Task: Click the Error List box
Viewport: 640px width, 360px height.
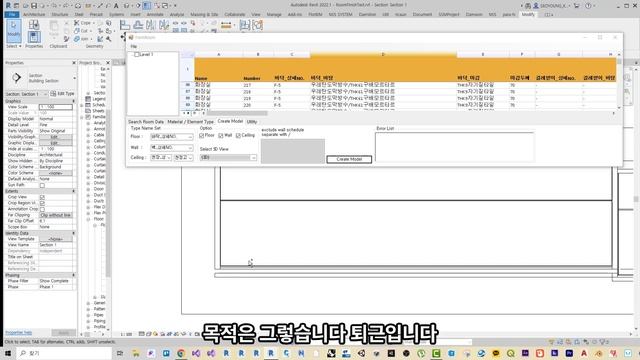Action: pyautogui.click(x=454, y=147)
